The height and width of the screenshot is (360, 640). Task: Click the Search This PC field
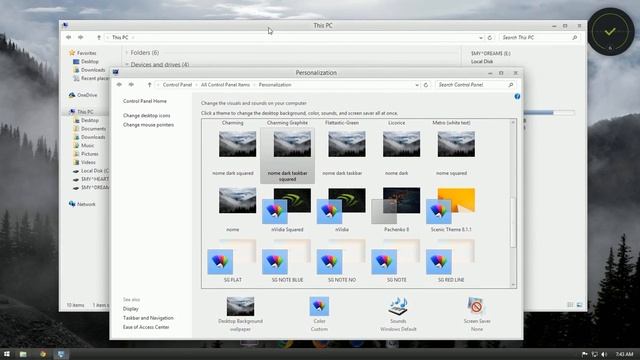[539, 38]
